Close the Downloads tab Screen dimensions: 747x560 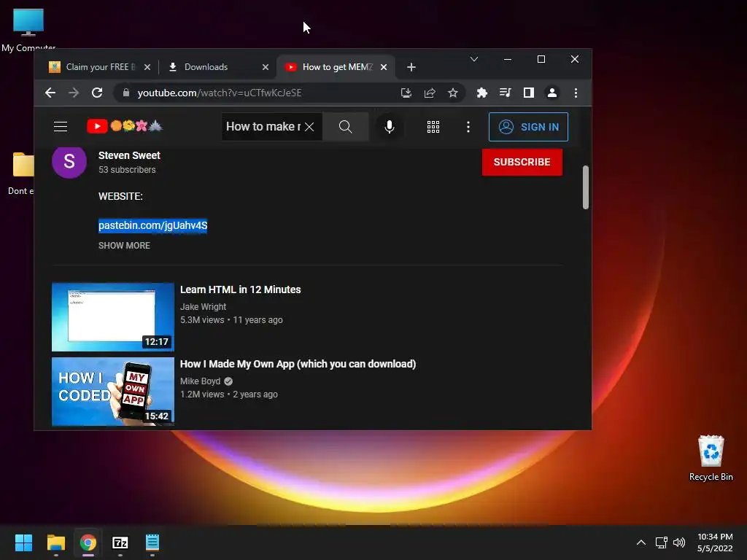[266, 67]
